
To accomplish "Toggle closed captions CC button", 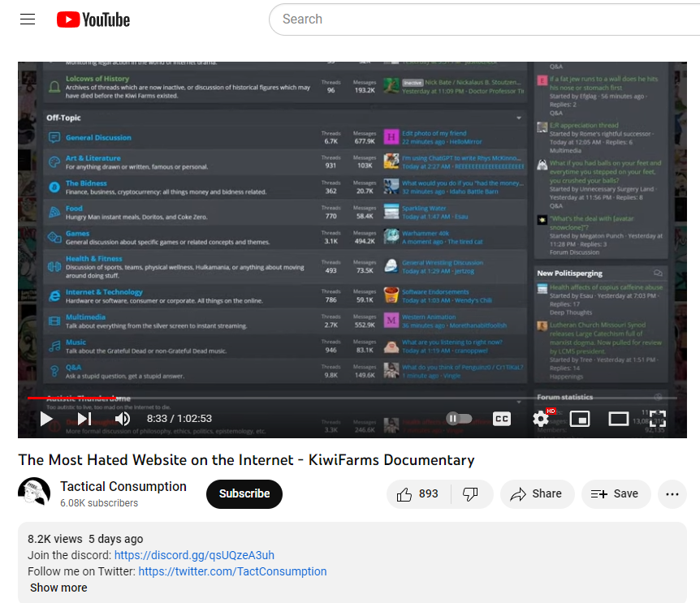I will (502, 419).
